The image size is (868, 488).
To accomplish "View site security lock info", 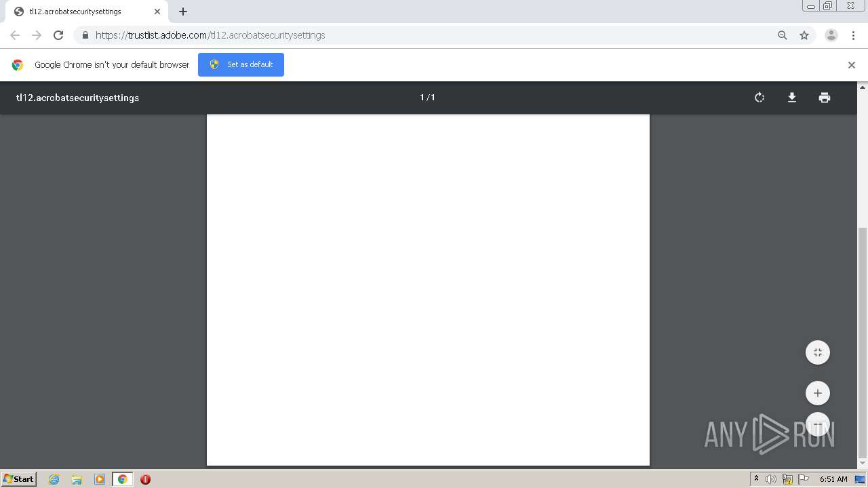I will [x=85, y=35].
